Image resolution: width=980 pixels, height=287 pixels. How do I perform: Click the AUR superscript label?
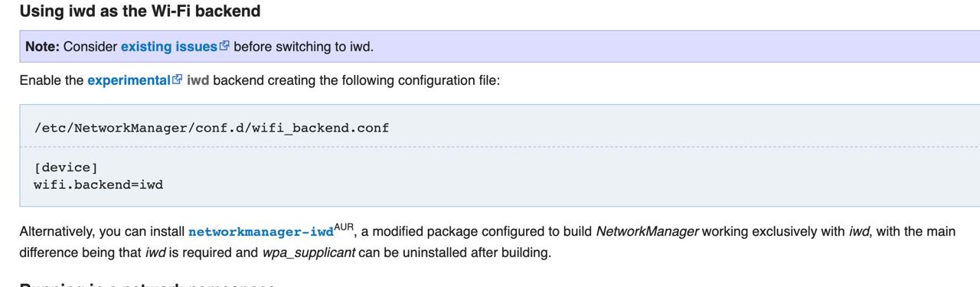[345, 227]
